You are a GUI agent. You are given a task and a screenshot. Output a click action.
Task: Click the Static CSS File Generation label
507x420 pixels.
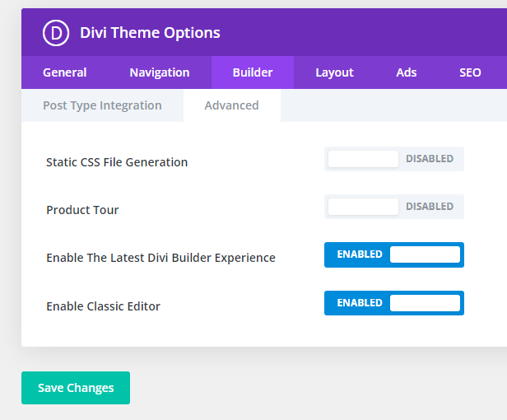117,162
